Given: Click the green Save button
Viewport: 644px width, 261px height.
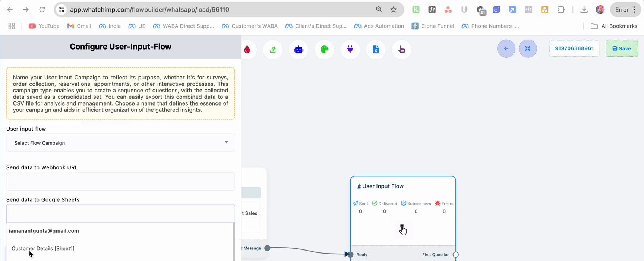Looking at the screenshot, I should click(622, 48).
